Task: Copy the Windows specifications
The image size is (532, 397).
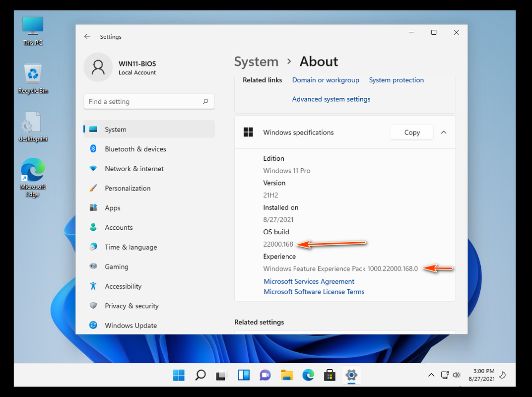Action: point(412,132)
